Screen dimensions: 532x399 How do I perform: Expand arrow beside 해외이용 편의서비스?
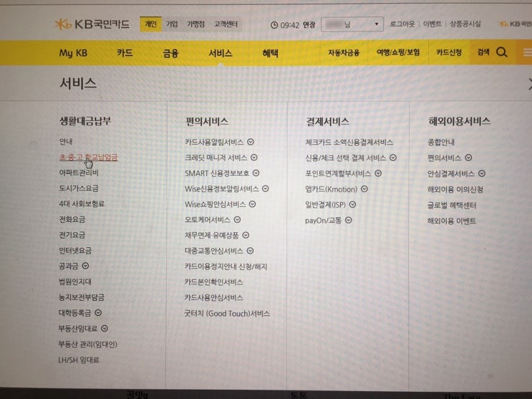tap(468, 158)
